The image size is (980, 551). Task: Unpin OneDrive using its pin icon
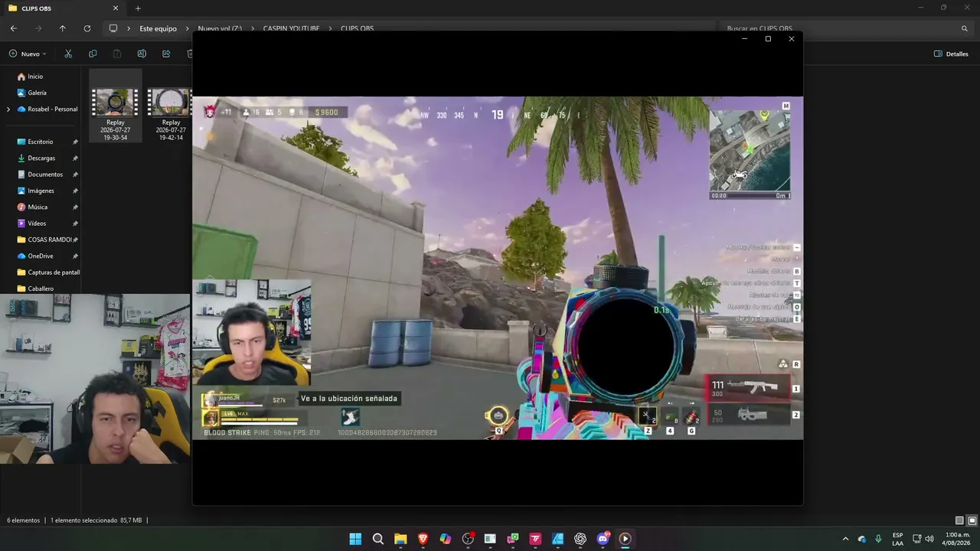coord(75,256)
